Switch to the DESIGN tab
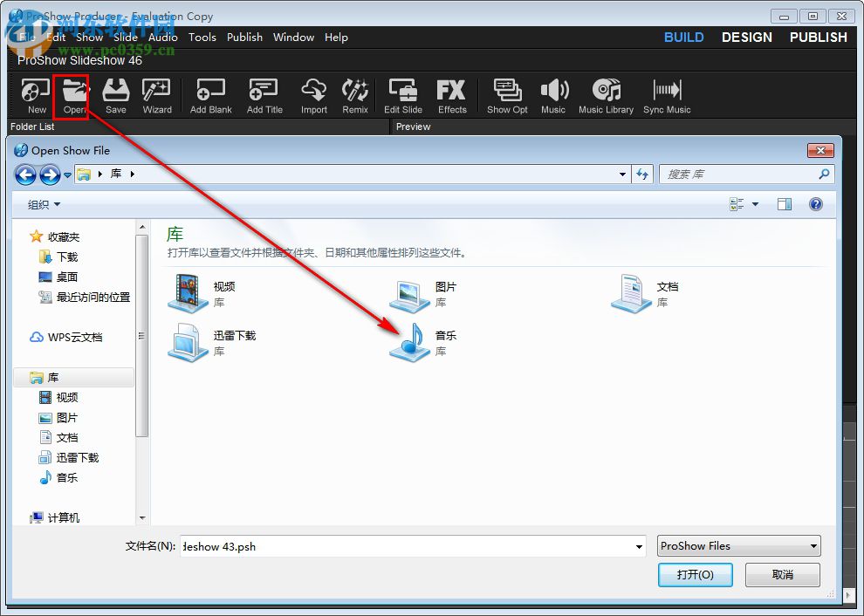This screenshot has width=864, height=616. pos(746,38)
